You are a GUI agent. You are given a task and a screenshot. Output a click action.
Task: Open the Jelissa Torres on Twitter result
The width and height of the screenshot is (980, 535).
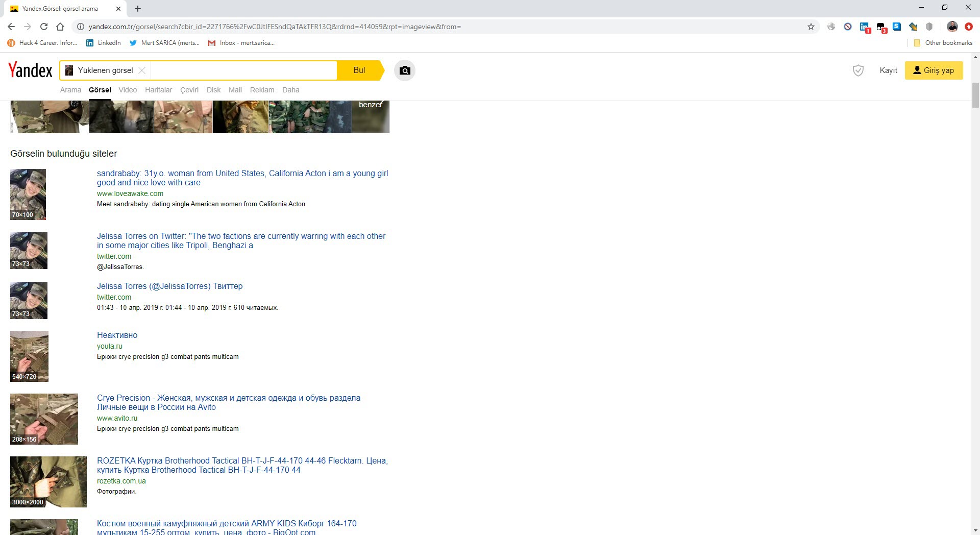[241, 240]
